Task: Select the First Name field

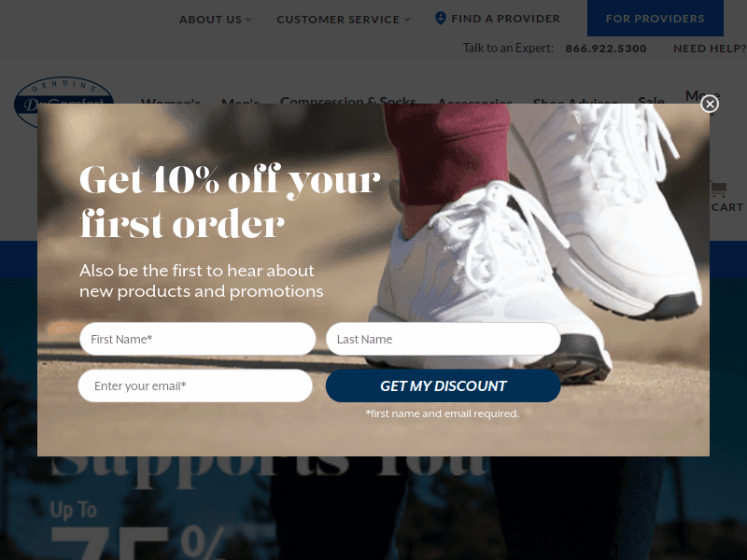Action: coord(198,339)
